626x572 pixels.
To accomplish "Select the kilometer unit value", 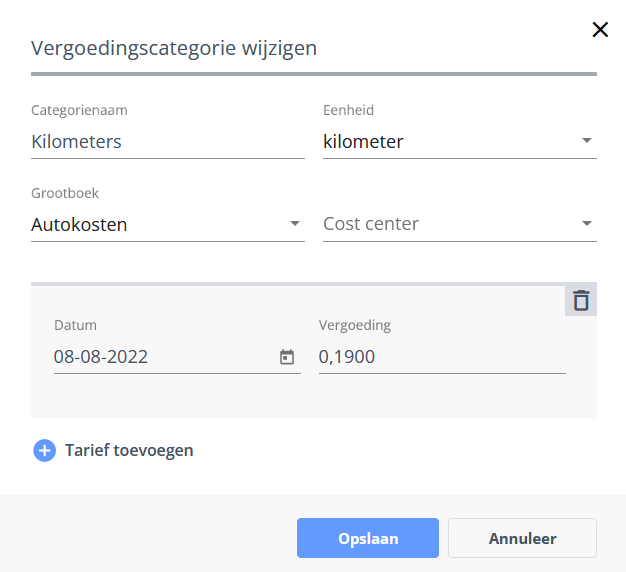I will pos(363,142).
